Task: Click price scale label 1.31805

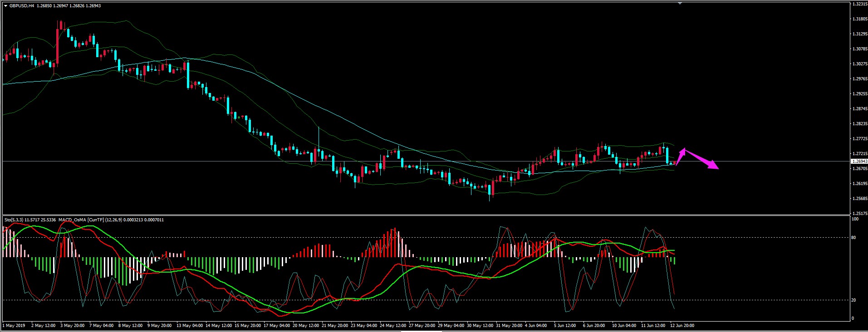Action: pyautogui.click(x=860, y=19)
